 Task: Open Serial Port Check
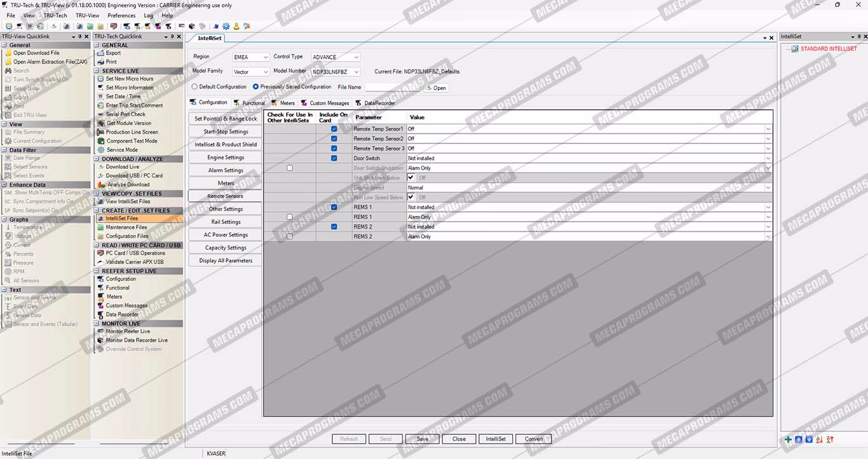[x=126, y=114]
